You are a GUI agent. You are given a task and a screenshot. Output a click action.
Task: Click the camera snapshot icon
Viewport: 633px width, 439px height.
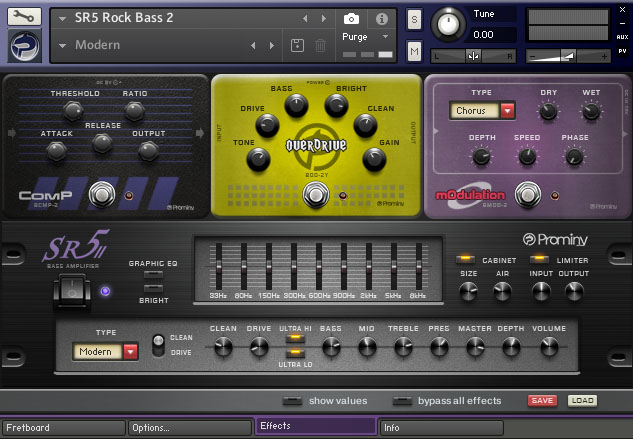(x=351, y=19)
